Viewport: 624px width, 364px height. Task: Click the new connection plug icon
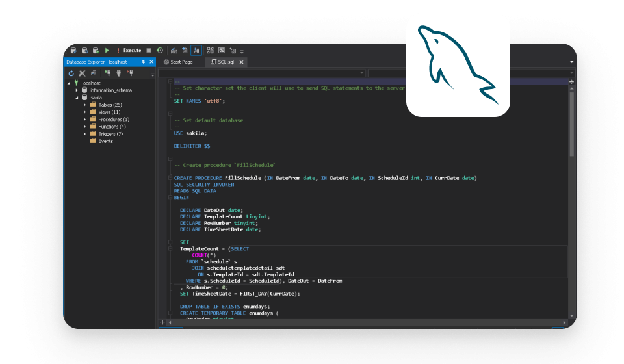click(x=108, y=73)
